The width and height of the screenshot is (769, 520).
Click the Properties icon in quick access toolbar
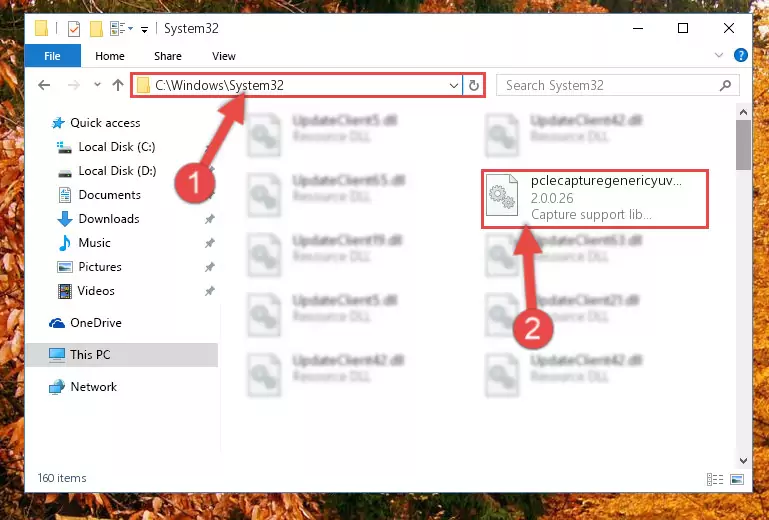click(x=74, y=29)
